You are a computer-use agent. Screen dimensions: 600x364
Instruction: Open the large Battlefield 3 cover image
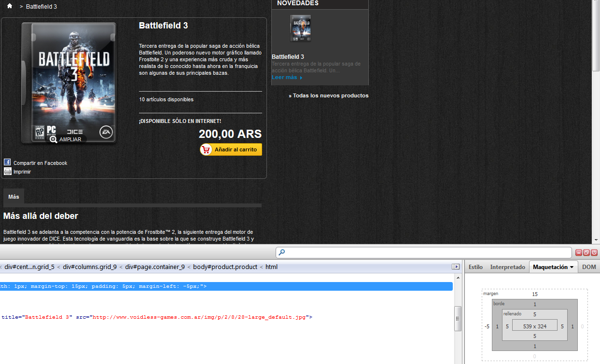(69, 82)
